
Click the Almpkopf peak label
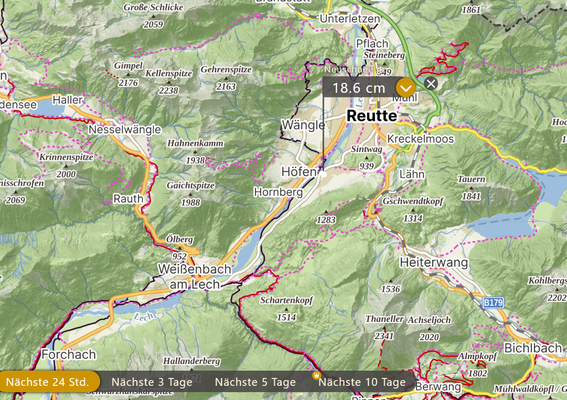pyautogui.click(x=477, y=356)
